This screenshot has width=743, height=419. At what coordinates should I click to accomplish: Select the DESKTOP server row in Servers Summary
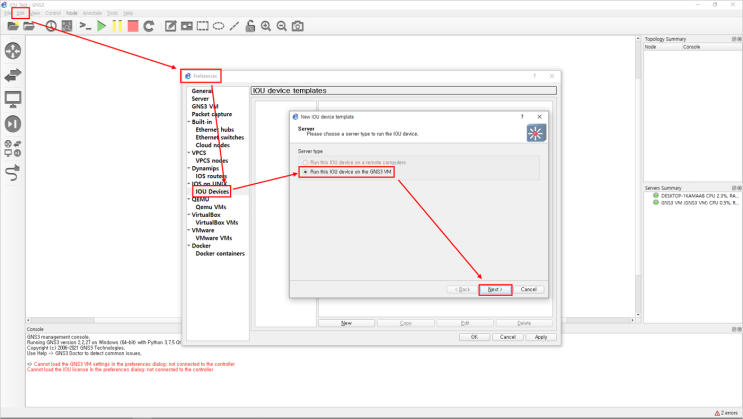coord(696,196)
